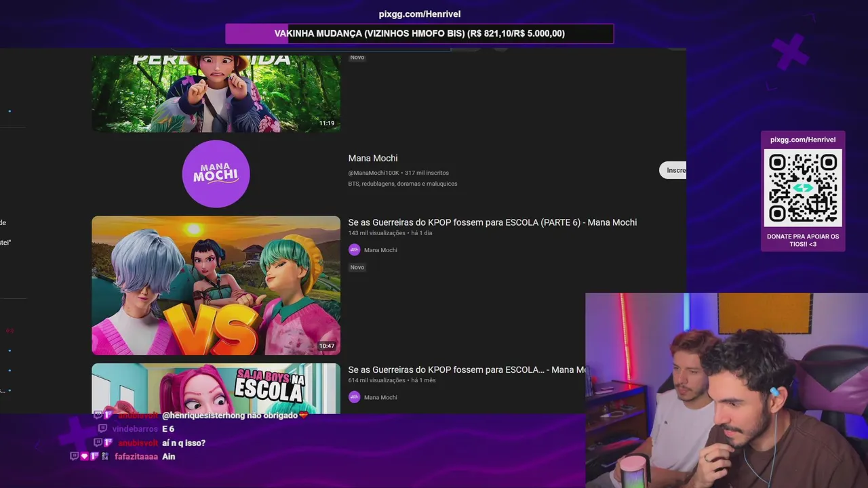Click the chat username fafazitaaaa
Image resolution: width=868 pixels, height=488 pixels.
coord(136,457)
